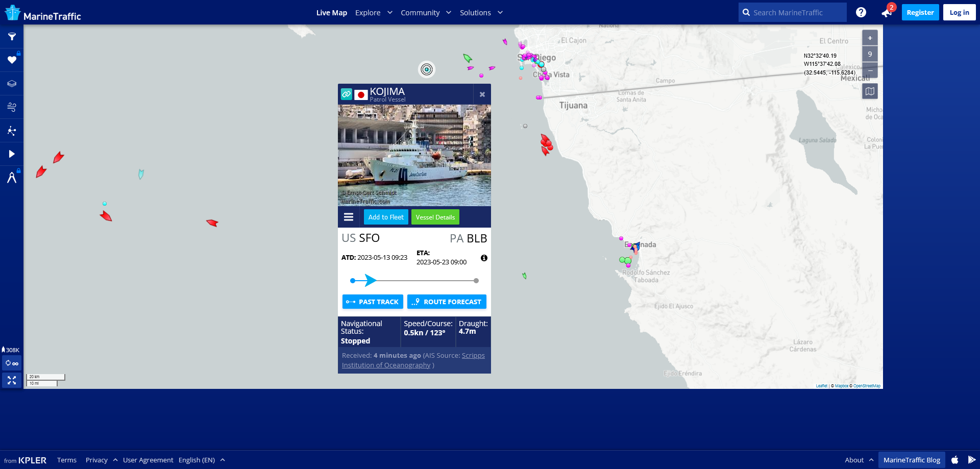The height and width of the screenshot is (469, 980).
Task: Focus the Search MarineTraffic field
Action: pyautogui.click(x=792, y=12)
